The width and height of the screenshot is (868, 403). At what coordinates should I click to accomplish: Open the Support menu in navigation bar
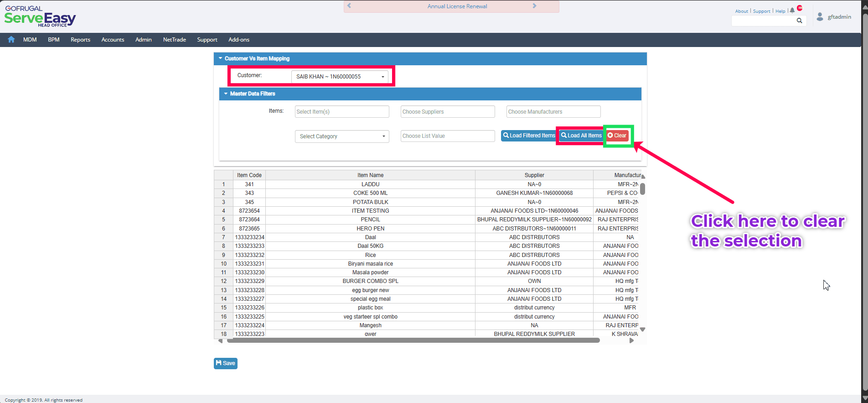click(207, 40)
